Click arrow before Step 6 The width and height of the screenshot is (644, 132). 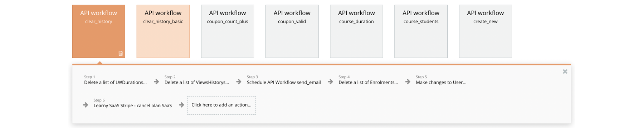coord(86,105)
